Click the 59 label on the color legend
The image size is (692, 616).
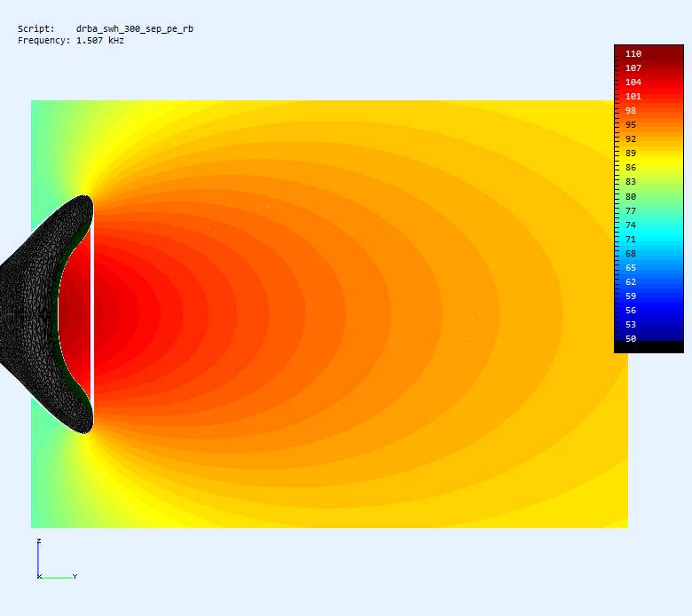click(631, 296)
